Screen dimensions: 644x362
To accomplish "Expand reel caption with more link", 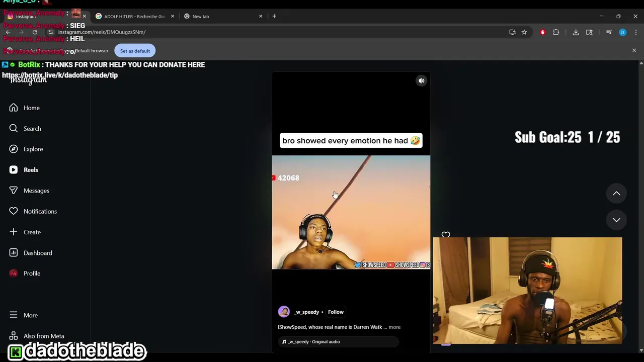I will 394,327.
